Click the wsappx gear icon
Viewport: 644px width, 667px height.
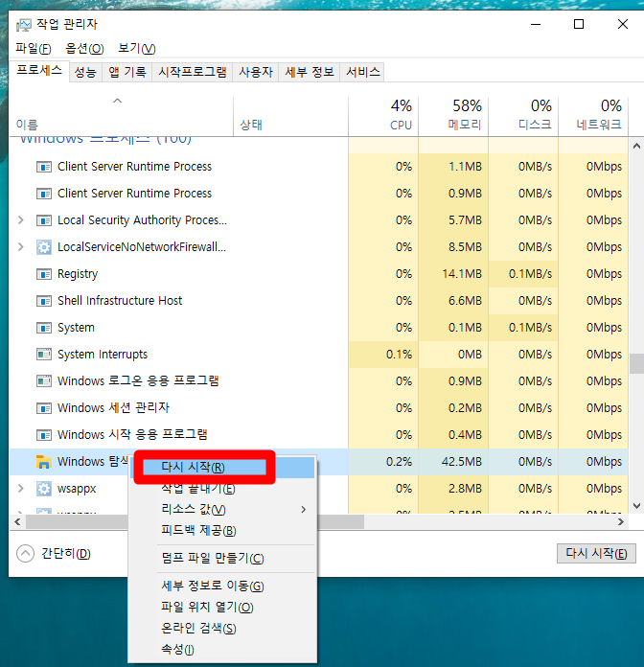point(44,489)
